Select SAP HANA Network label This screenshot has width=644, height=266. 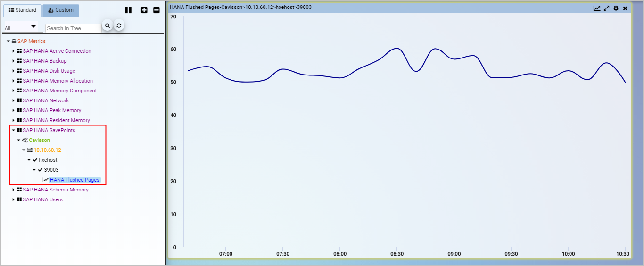[x=46, y=100]
